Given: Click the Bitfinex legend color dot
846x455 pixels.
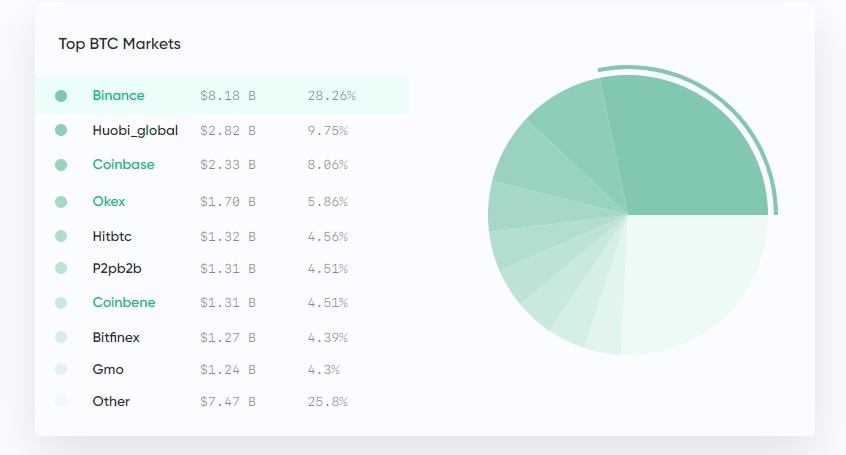Looking at the screenshot, I should (x=61, y=337).
